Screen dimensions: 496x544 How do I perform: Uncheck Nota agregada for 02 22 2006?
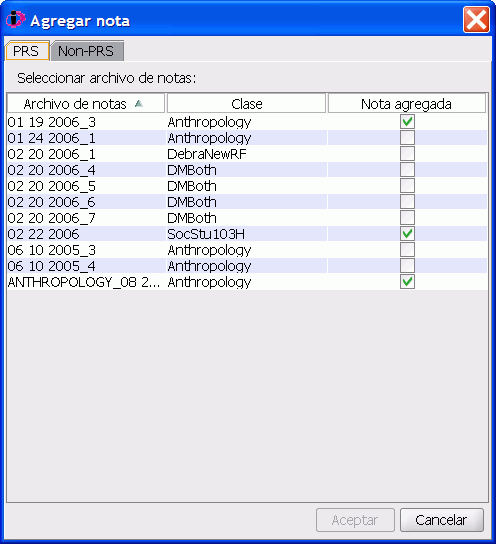[407, 233]
